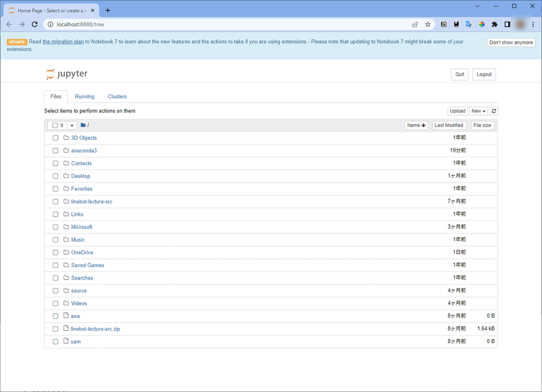Viewport: 542px width, 392px height.
Task: Click the Upload button
Action: click(458, 111)
